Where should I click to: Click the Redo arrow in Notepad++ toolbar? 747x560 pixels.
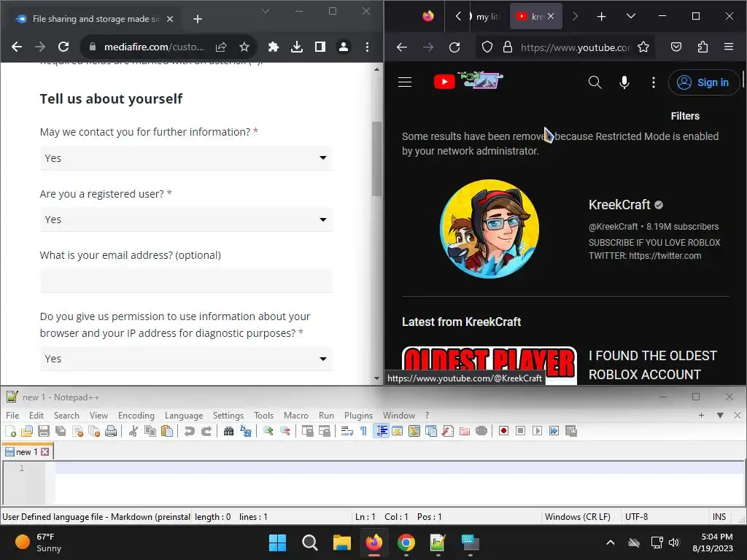click(x=206, y=432)
